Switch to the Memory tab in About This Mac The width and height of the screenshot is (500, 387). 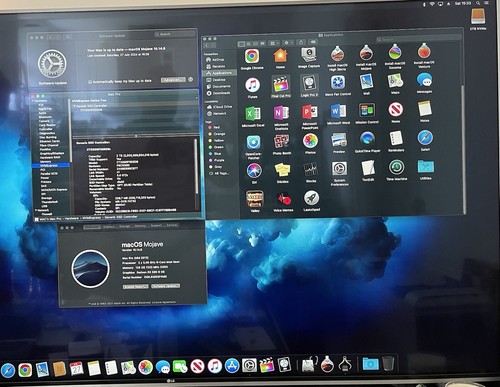140,226
